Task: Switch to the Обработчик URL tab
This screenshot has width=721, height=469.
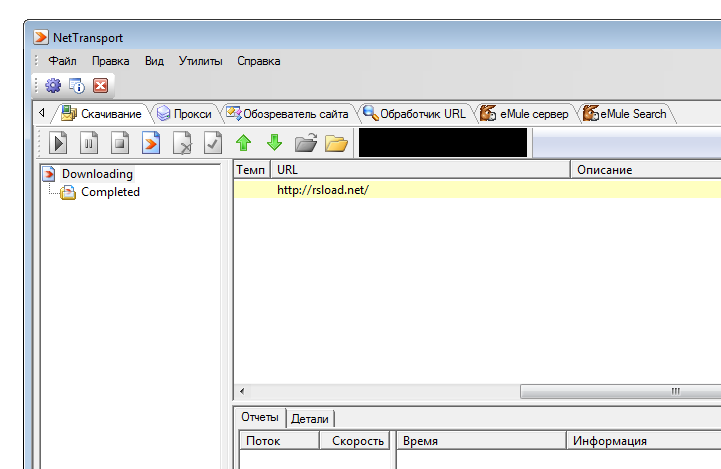Action: pyautogui.click(x=415, y=114)
